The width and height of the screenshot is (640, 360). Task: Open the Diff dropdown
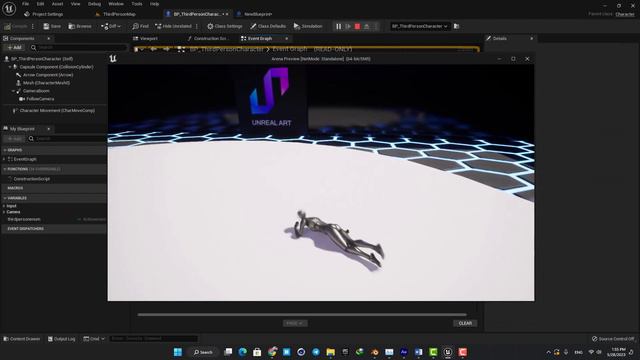(x=111, y=26)
